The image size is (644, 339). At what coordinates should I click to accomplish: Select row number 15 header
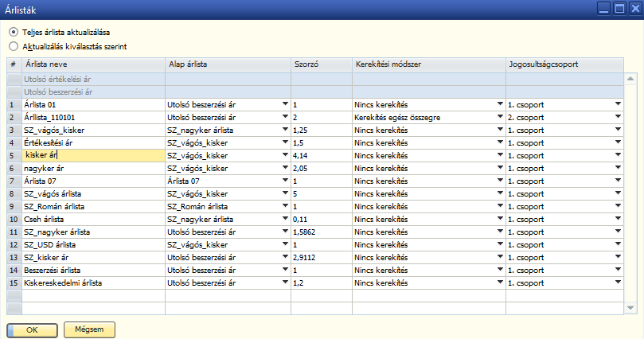click(14, 282)
